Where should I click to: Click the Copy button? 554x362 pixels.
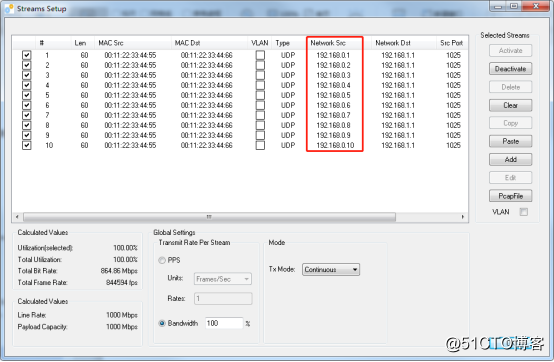511,123
